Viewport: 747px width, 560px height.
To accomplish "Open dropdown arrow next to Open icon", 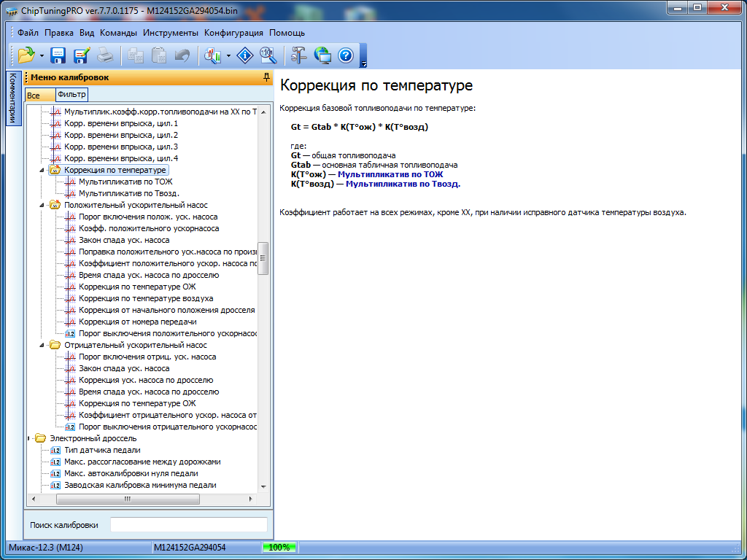I will [x=42, y=55].
